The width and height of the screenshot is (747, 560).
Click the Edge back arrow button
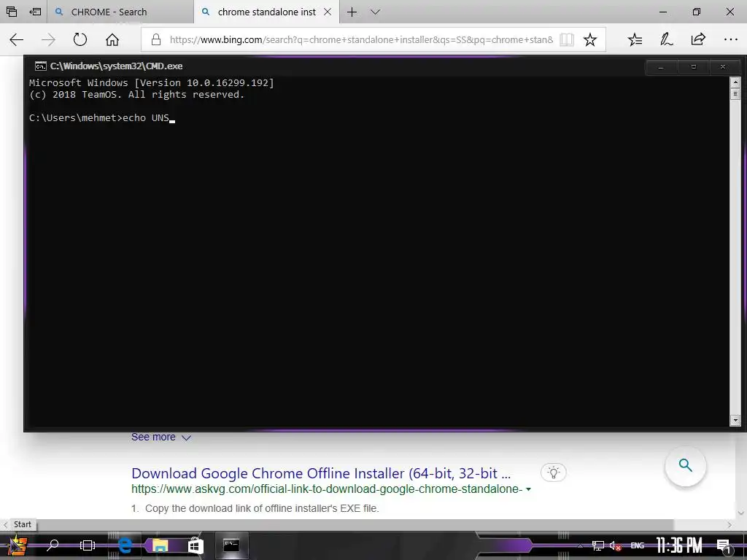[17, 39]
